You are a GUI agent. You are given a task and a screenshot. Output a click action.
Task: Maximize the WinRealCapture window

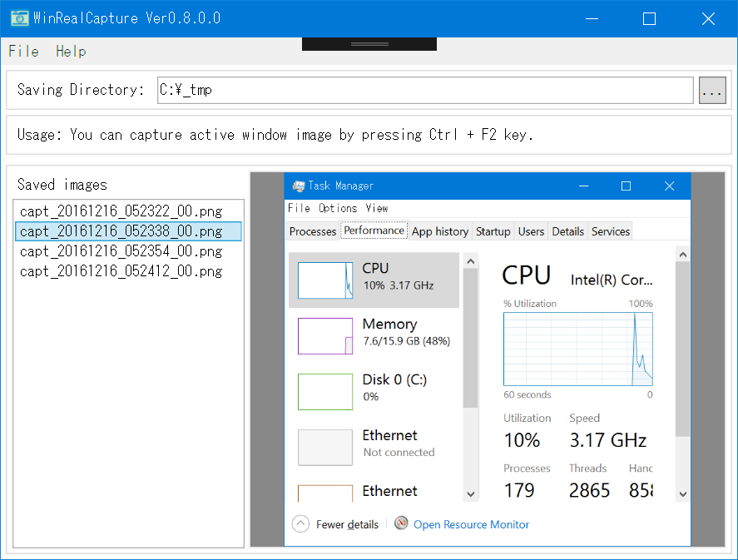649,19
